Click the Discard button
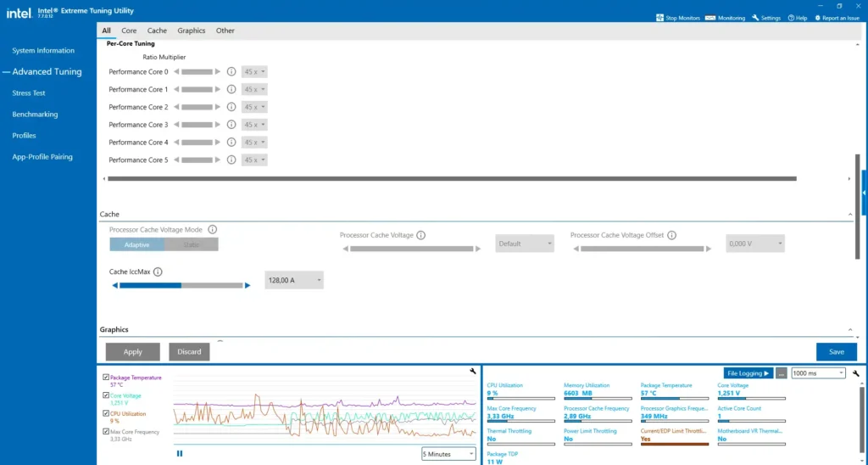The height and width of the screenshot is (465, 868). pos(189,352)
